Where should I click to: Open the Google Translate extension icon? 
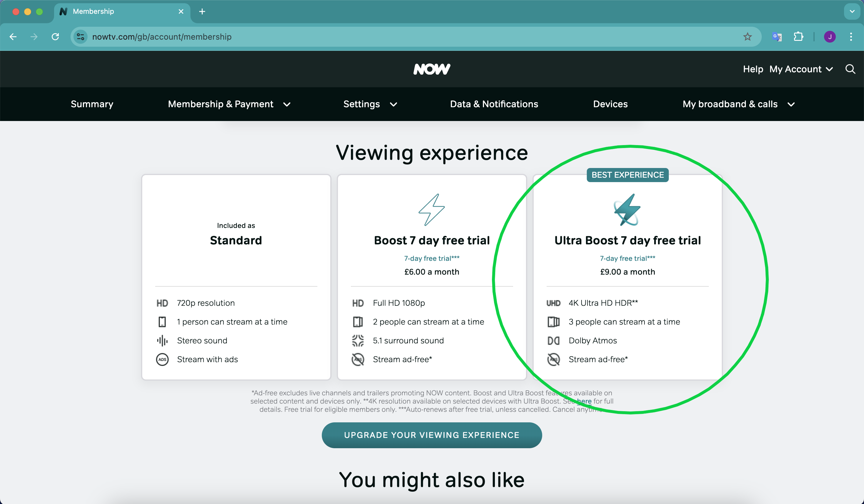point(777,37)
